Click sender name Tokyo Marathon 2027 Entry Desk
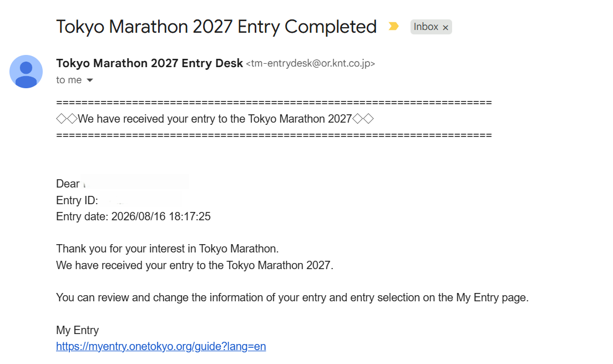The height and width of the screenshot is (364, 613). pyautogui.click(x=149, y=63)
